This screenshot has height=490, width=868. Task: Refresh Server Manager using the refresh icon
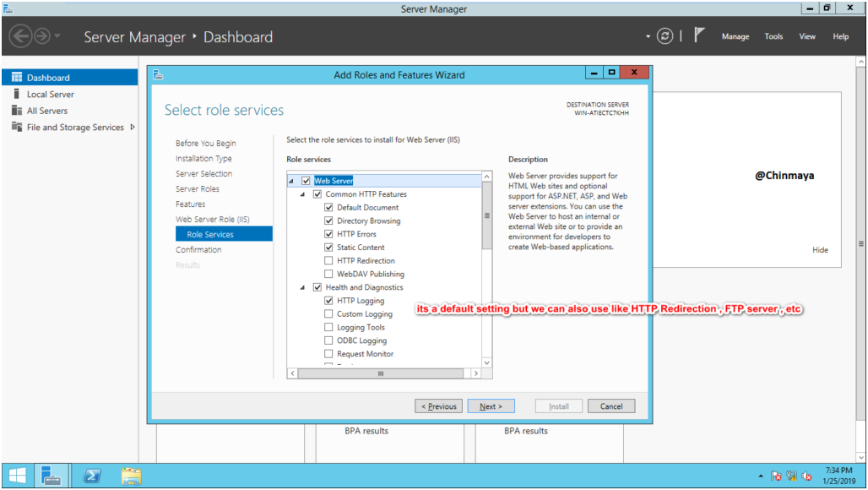(665, 36)
